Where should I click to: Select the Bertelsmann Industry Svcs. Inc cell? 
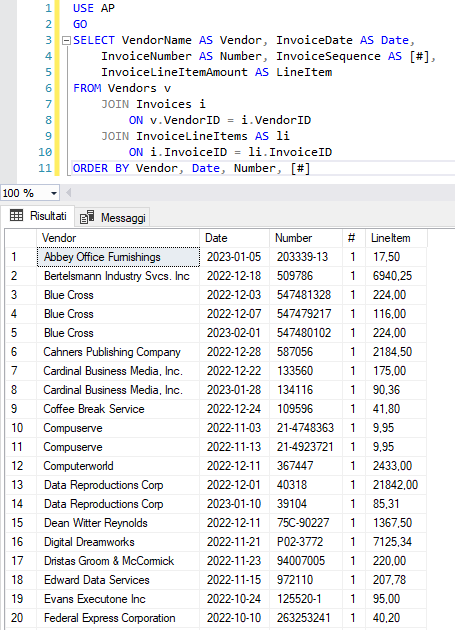118,276
